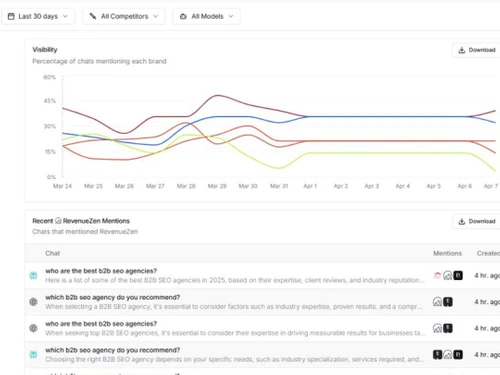Screen dimensions: 500x375
Task: Click the competitors icon beside All Competitors
Action: (93, 16)
